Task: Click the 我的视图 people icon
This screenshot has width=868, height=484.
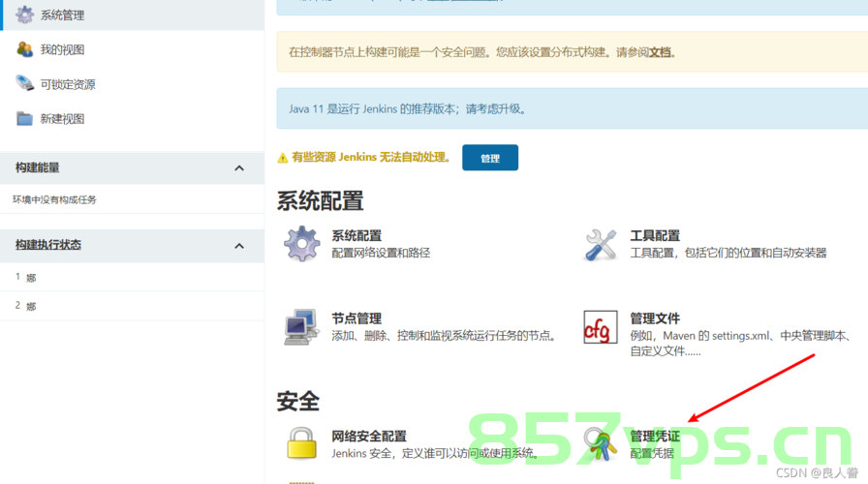Action: 24,49
